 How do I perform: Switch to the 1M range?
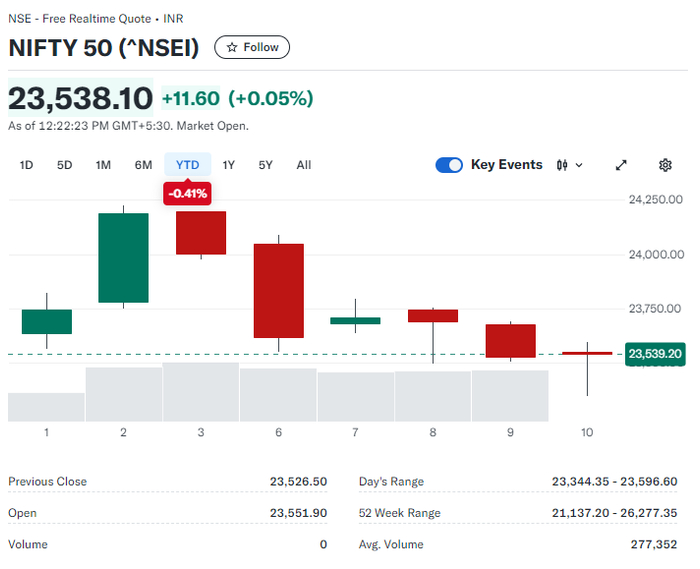tap(103, 165)
